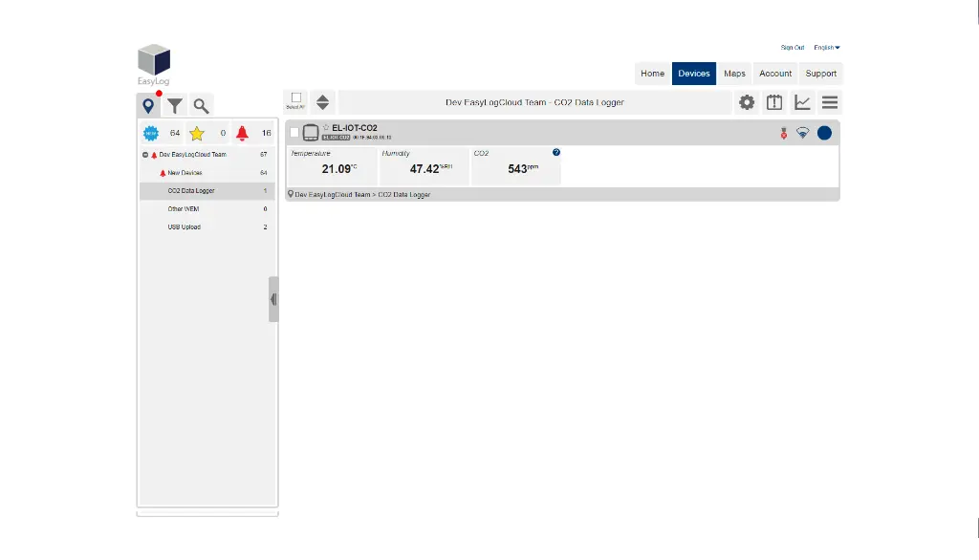
Task: Click the red alarm bell icon
Action: (x=242, y=133)
